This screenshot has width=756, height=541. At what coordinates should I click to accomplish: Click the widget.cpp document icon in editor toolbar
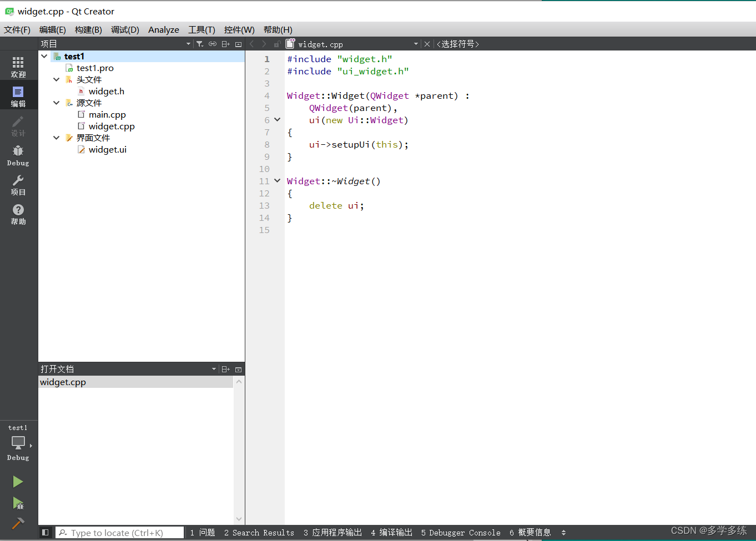(290, 44)
